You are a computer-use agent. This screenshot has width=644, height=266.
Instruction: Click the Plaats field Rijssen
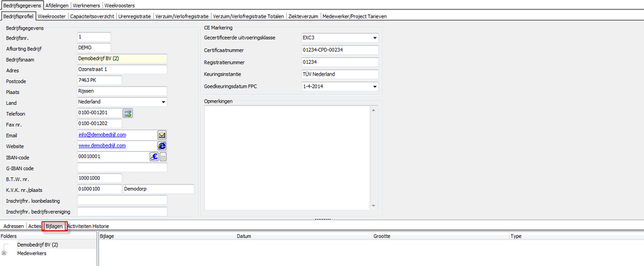(x=122, y=91)
